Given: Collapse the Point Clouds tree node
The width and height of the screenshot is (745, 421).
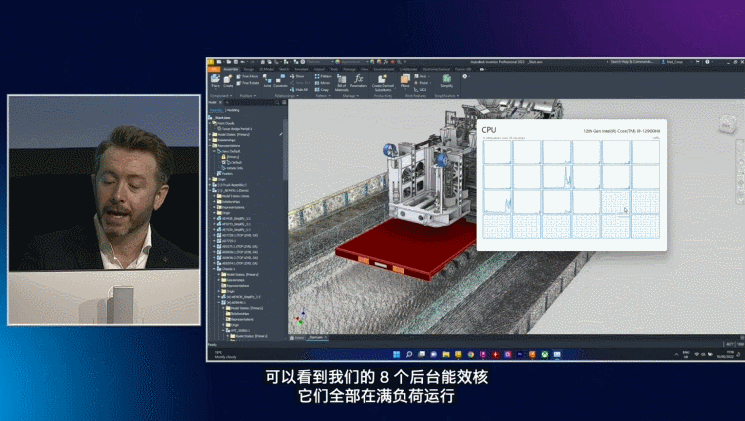Looking at the screenshot, I should point(210,123).
